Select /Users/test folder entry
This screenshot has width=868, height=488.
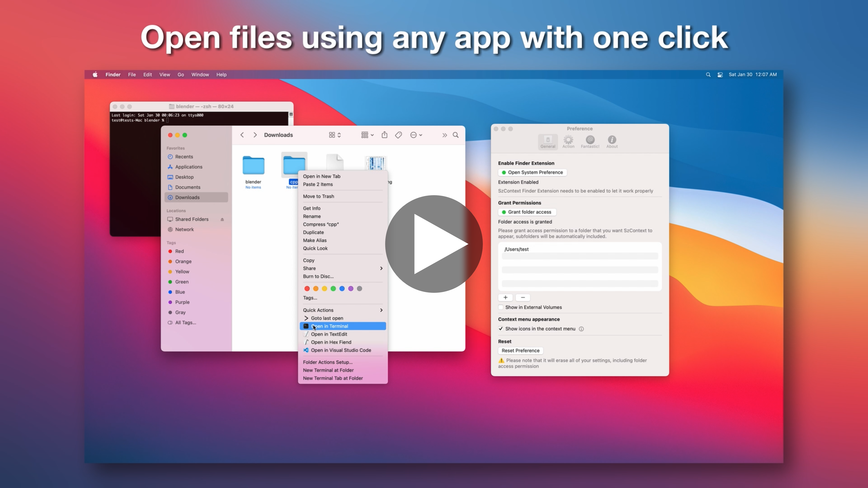(x=580, y=249)
